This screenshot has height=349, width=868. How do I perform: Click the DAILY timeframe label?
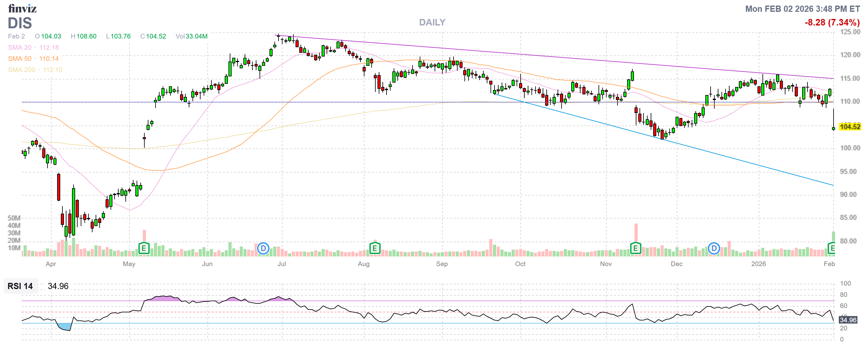[432, 22]
